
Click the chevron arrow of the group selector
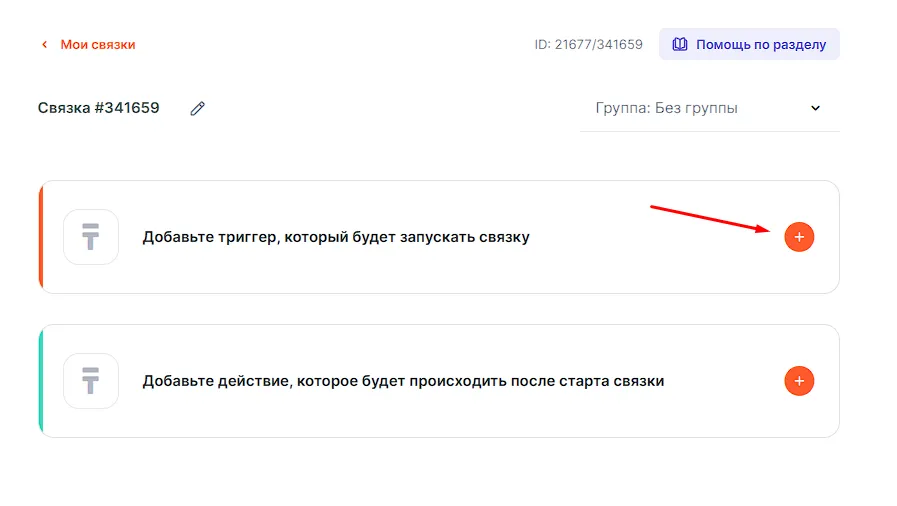[815, 108]
